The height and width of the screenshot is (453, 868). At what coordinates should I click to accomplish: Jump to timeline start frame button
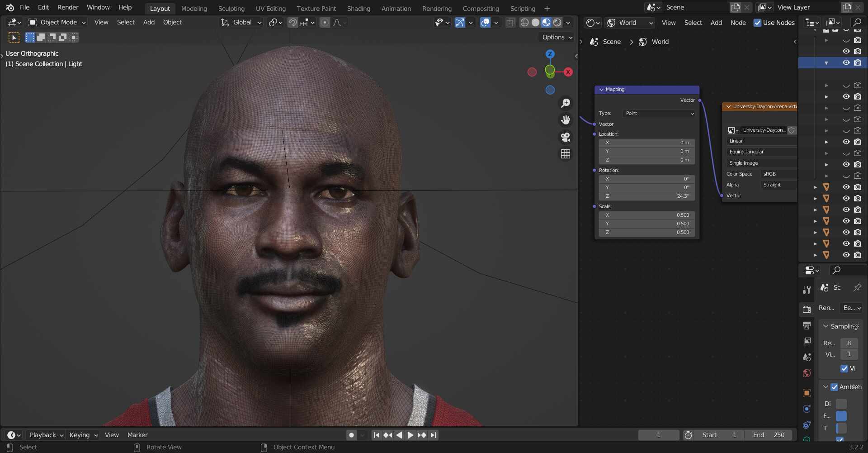[x=376, y=435]
